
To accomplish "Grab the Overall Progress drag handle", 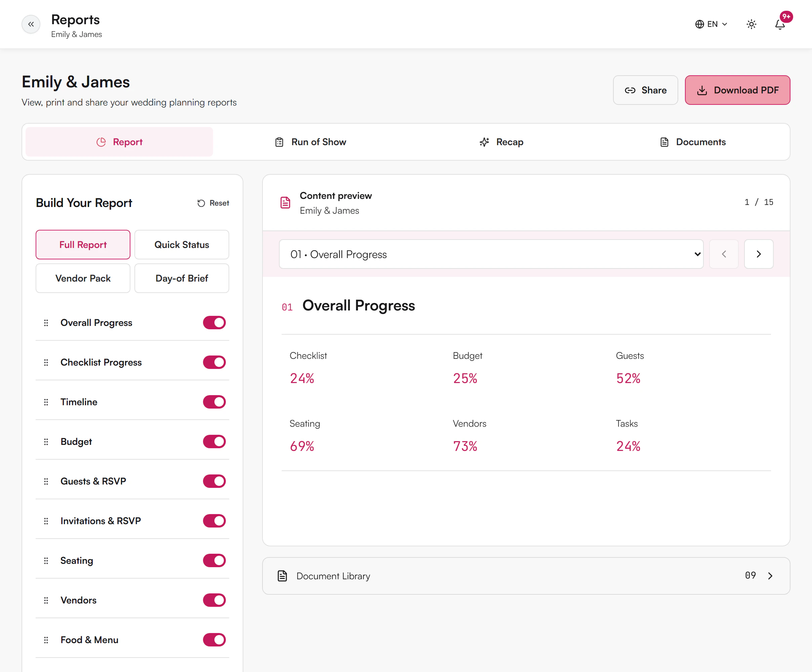I will [x=46, y=323].
